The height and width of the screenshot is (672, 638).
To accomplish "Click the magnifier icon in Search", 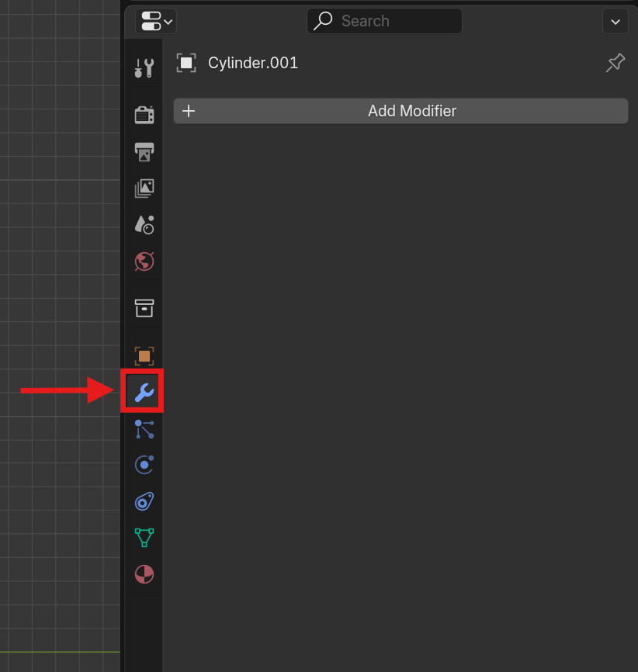I will click(323, 21).
